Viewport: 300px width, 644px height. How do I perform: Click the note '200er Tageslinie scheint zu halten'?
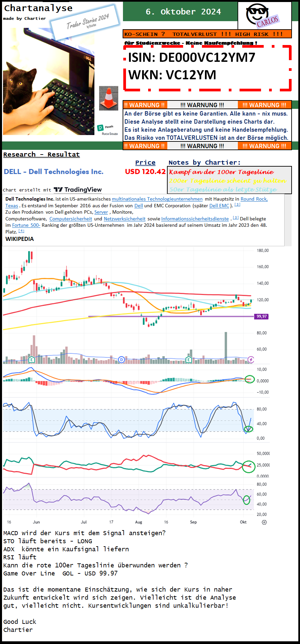coord(227,181)
